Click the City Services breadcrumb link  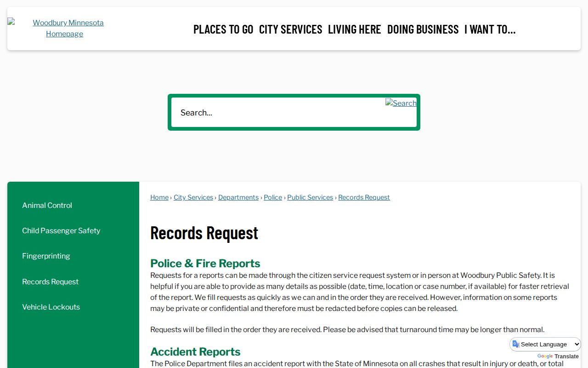193,197
